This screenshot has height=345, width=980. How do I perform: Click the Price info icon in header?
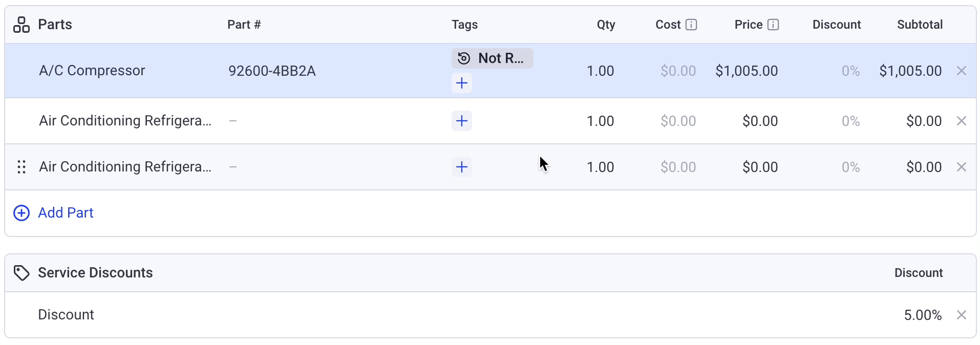point(773,25)
